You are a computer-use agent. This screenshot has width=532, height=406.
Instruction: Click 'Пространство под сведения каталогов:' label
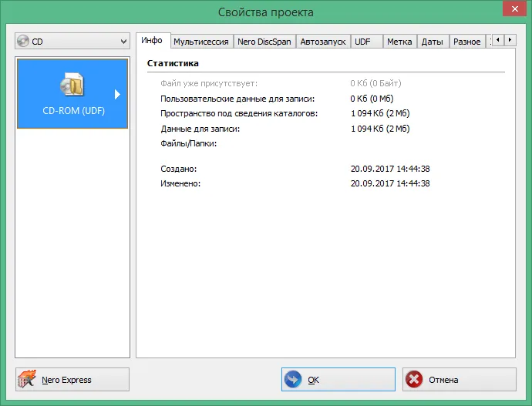239,113
